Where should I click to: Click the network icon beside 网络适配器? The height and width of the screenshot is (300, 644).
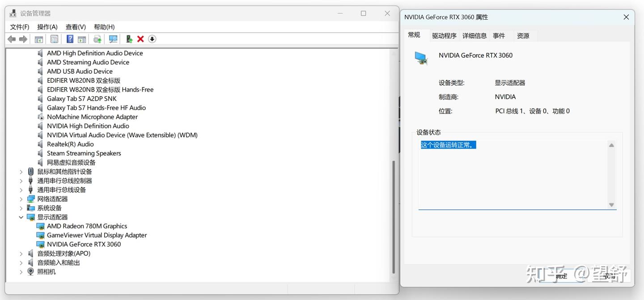[x=31, y=199]
